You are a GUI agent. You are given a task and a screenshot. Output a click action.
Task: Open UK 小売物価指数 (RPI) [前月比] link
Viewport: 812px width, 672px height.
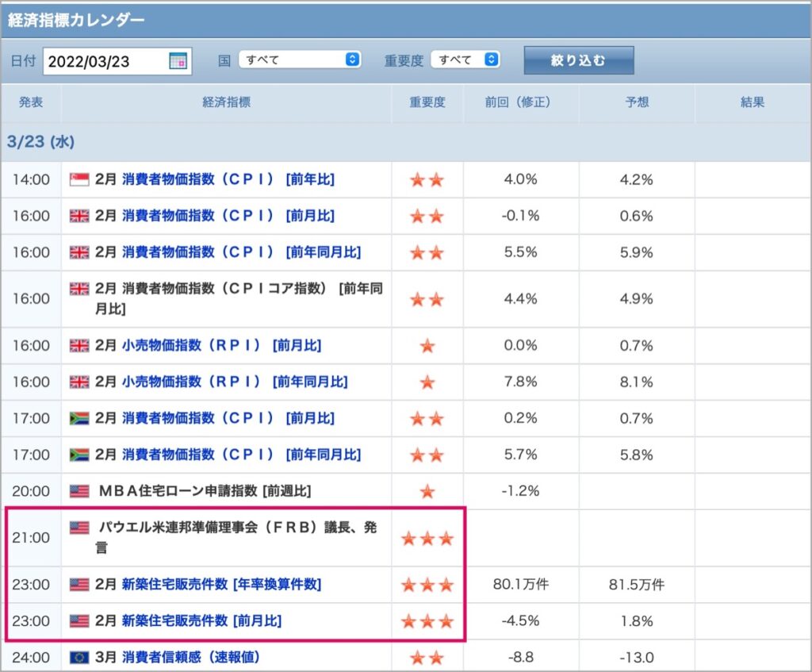click(222, 345)
